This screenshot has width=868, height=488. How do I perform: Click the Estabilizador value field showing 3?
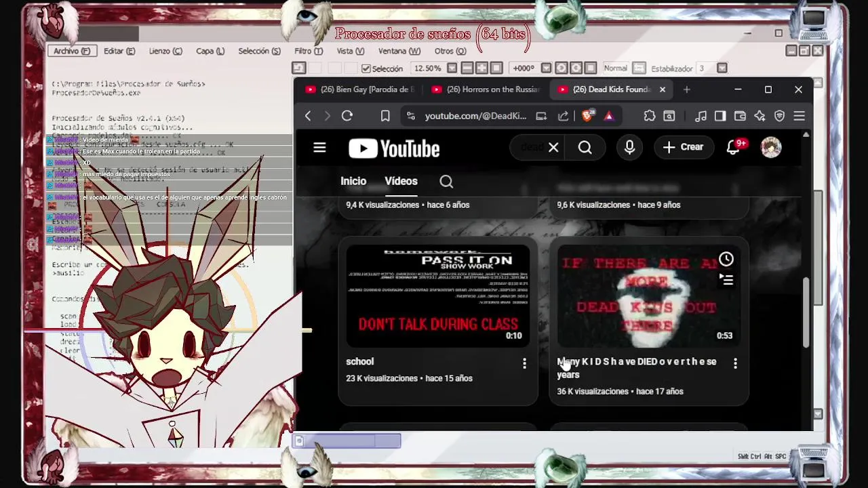coord(706,68)
